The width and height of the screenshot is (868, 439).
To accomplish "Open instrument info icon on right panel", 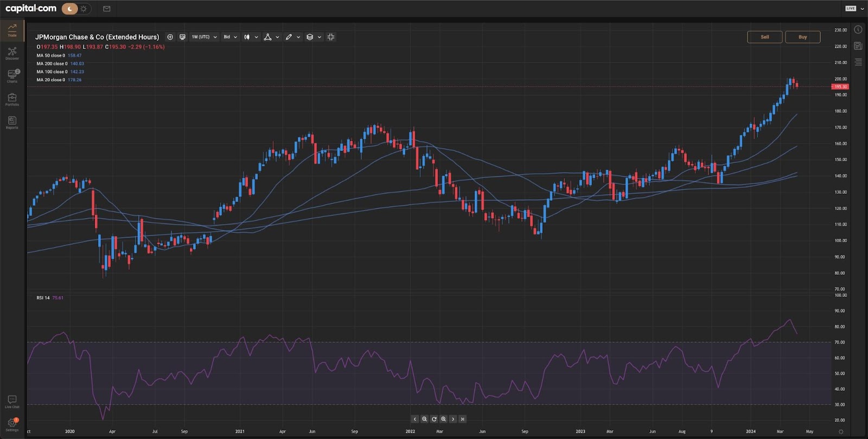I will (858, 30).
